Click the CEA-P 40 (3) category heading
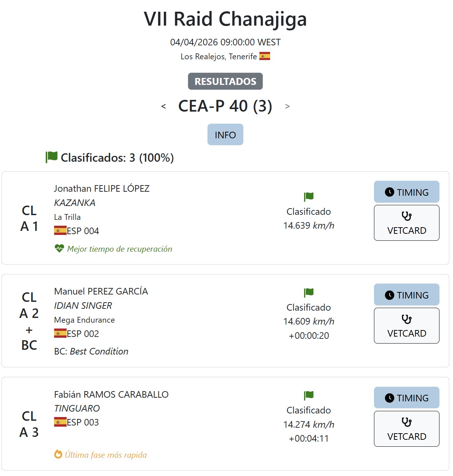Screen dimensions: 453x476 (225, 106)
